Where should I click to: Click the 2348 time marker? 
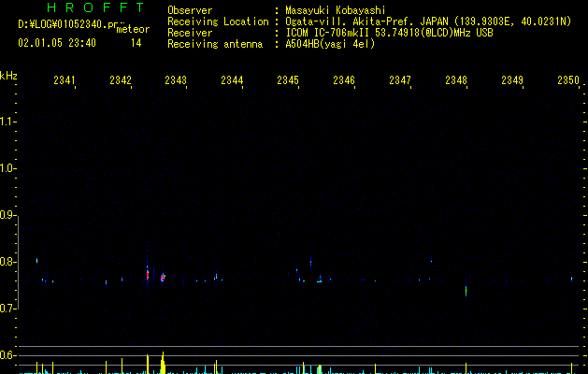pos(456,80)
